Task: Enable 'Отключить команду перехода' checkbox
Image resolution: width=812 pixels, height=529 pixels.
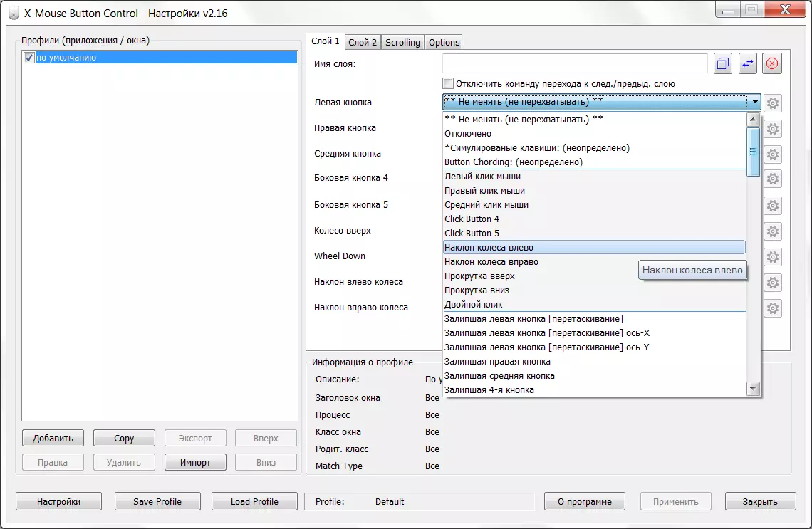Action: tap(448, 83)
